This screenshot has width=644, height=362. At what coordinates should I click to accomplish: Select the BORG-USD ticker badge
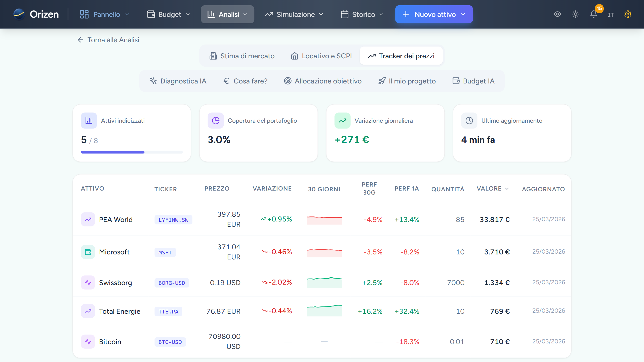pos(172,283)
